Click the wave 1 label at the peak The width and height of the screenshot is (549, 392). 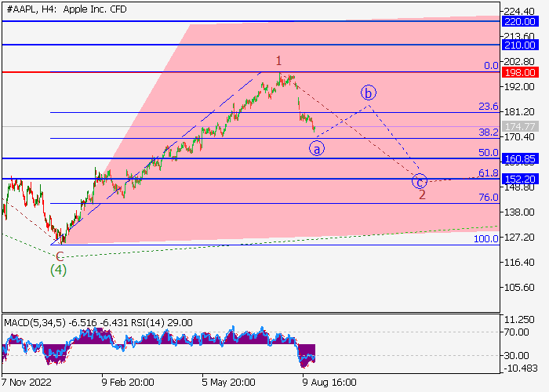click(278, 61)
